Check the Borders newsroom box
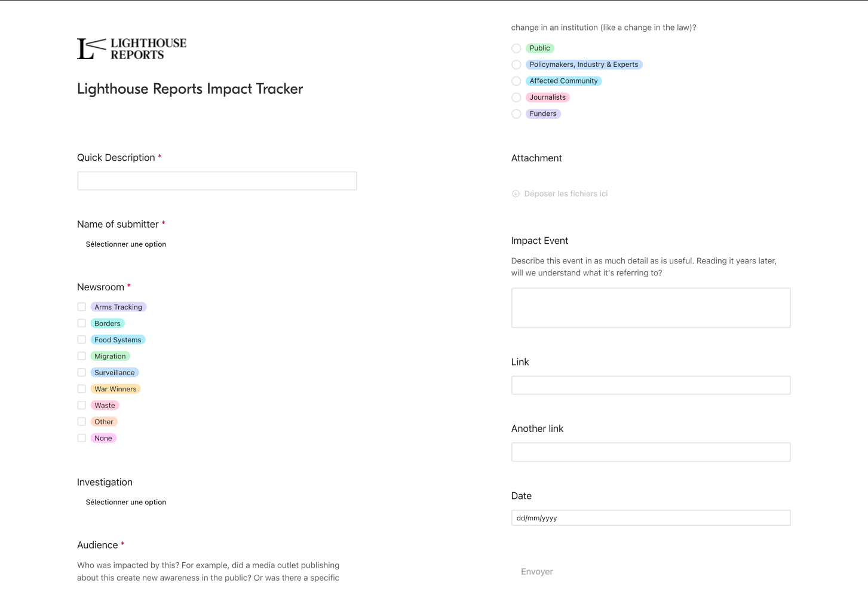This screenshot has height=613, width=868. tap(82, 323)
